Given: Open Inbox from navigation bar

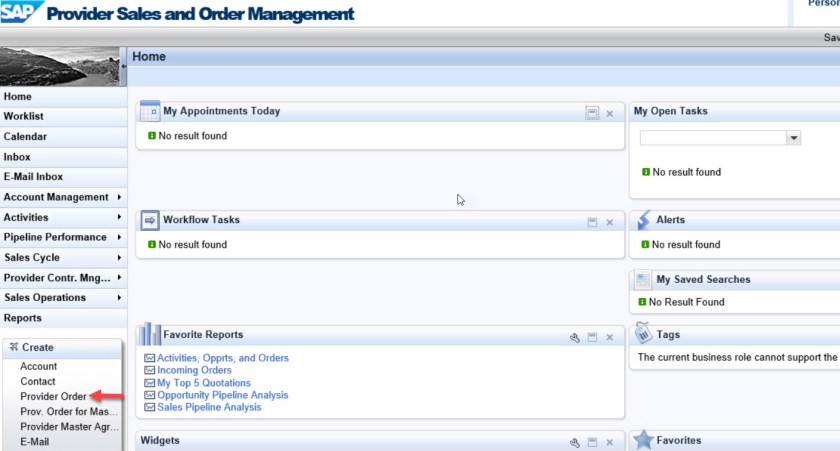Looking at the screenshot, I should 63,157.
